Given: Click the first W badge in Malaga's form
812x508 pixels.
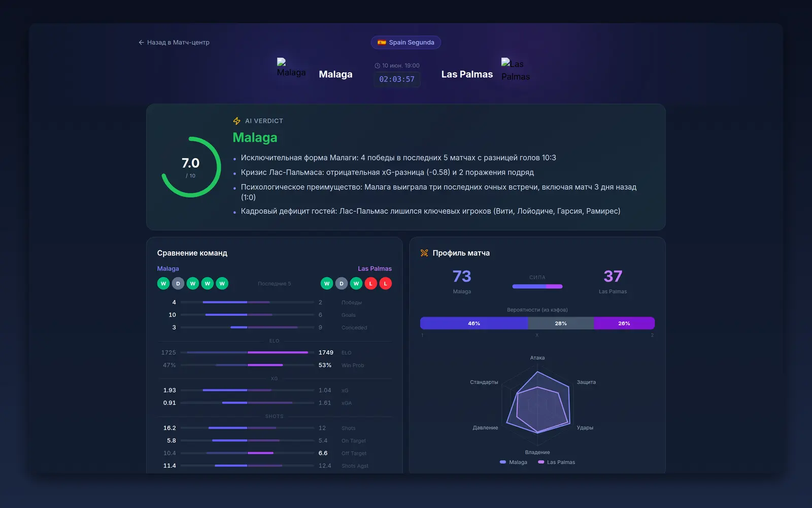Looking at the screenshot, I should (x=163, y=284).
